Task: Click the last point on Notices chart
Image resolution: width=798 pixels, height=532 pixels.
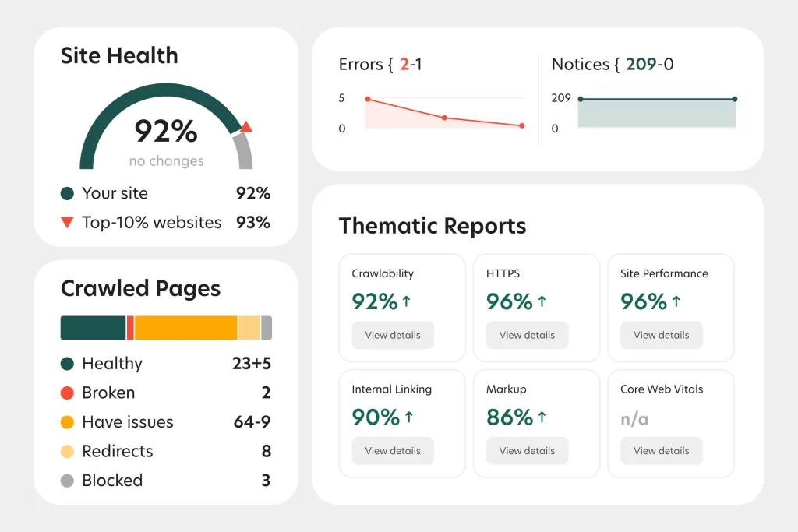Action: 735,99
